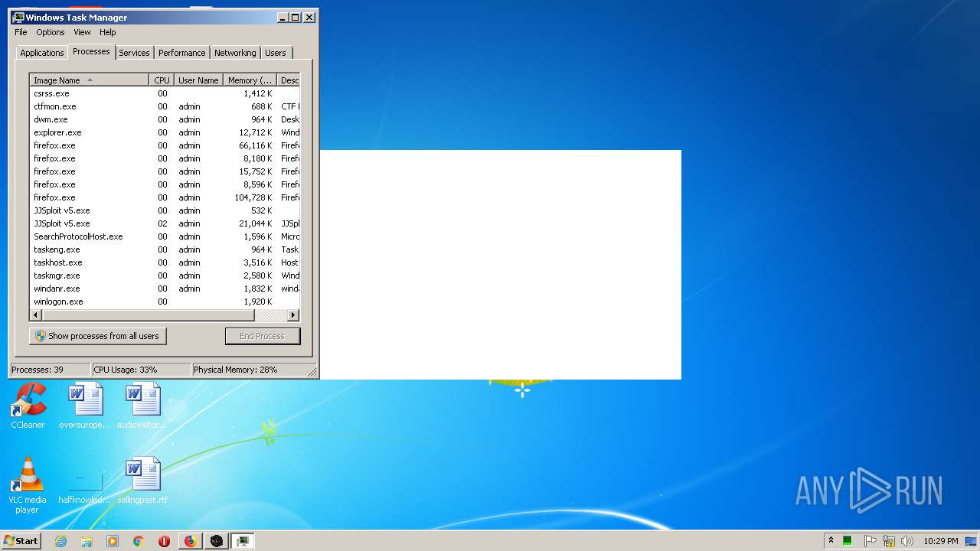Switch to the JJSploit taskbar button
The width and height of the screenshot is (980, 551).
pyautogui.click(x=217, y=541)
